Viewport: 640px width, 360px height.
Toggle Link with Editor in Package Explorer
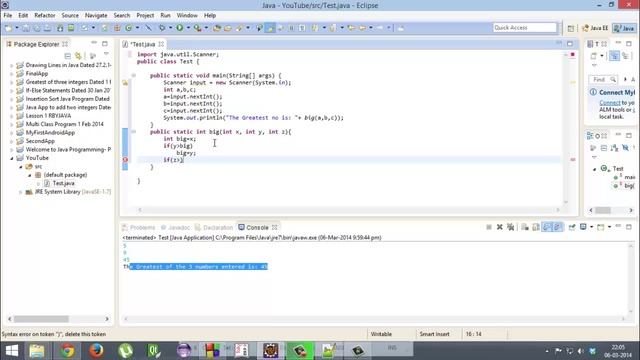(x=78, y=56)
